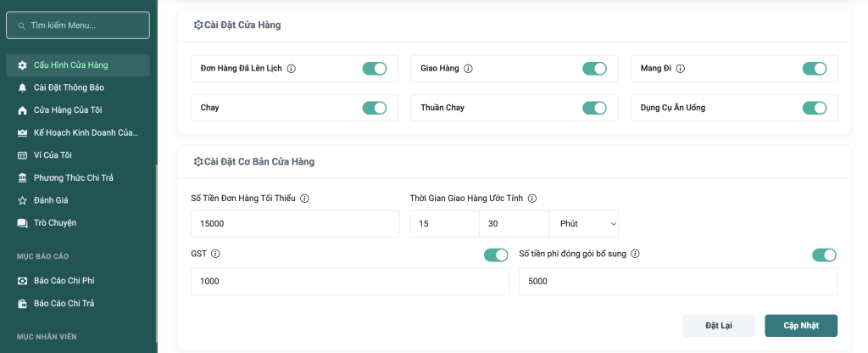Screen dimensions: 868x353
Task: Disable the Mang Đi toggle
Action: click(x=814, y=69)
